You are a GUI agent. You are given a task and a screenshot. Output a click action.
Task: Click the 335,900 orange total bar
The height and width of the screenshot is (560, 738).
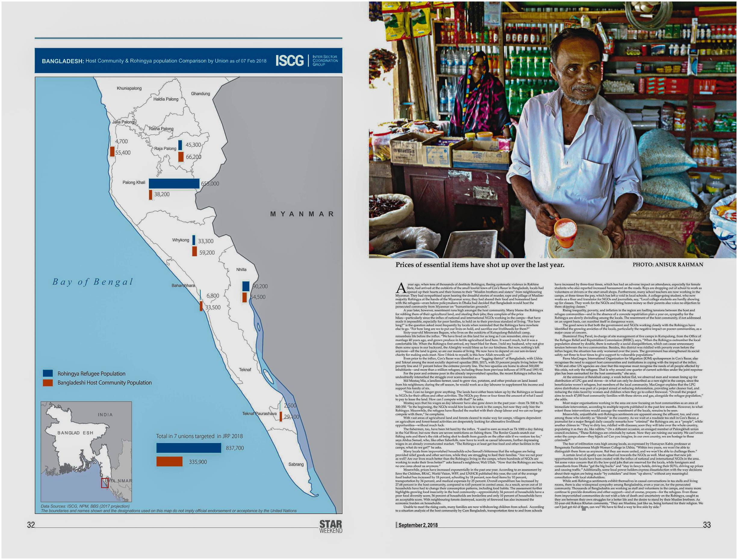pyautogui.click(x=169, y=461)
